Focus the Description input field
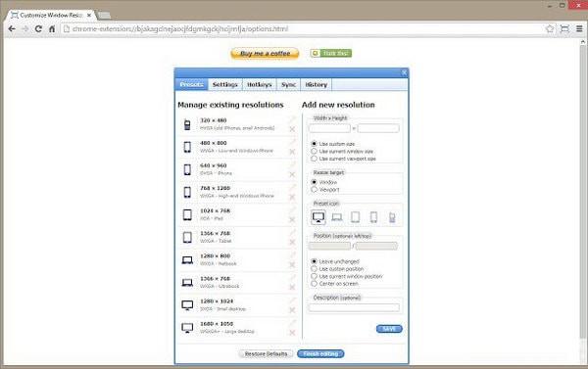This screenshot has height=369, width=588. 354,307
